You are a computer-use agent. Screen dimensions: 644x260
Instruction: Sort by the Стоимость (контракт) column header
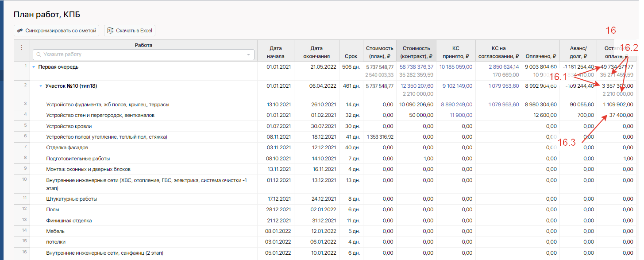click(x=416, y=52)
